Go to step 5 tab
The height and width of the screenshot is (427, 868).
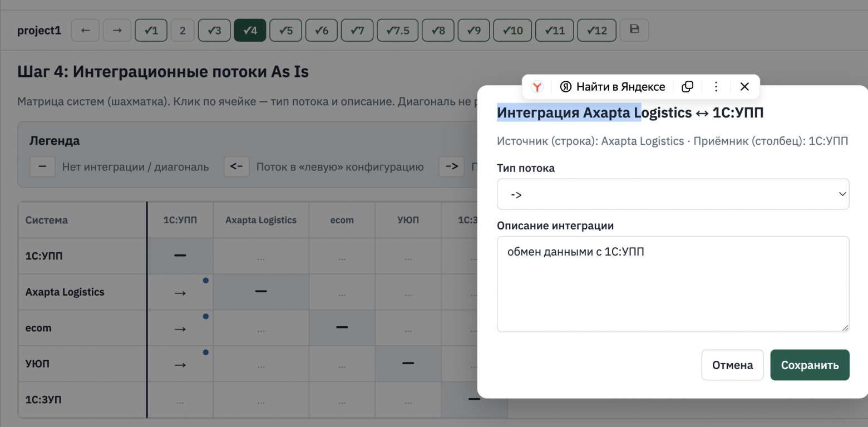click(x=285, y=31)
